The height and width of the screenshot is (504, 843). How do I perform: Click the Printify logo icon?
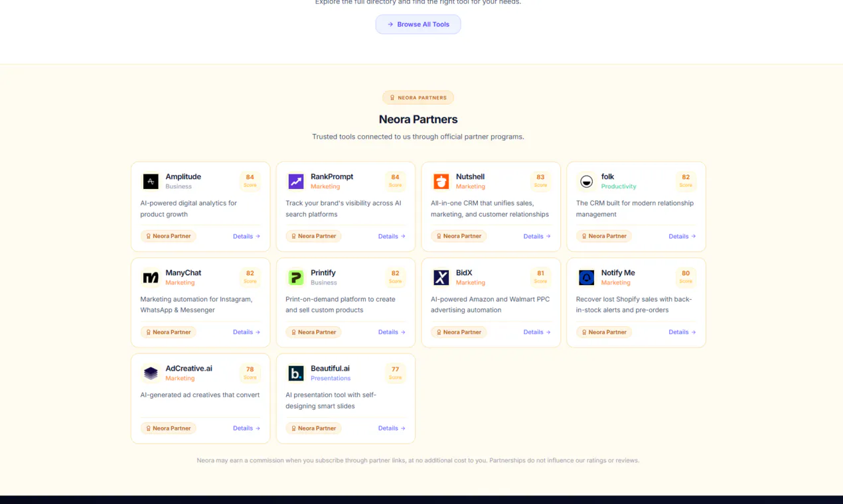point(296,277)
